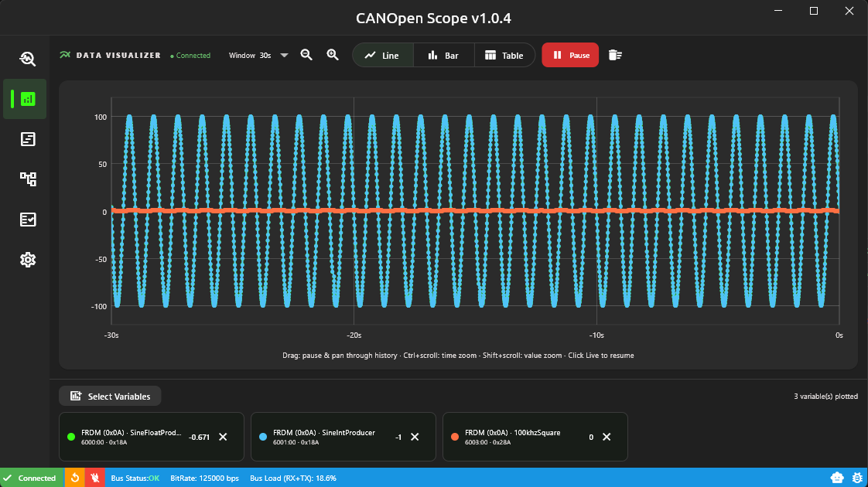868x487 pixels.
Task: Select the Data Visualizer chart sidebar icon
Action: (x=28, y=99)
